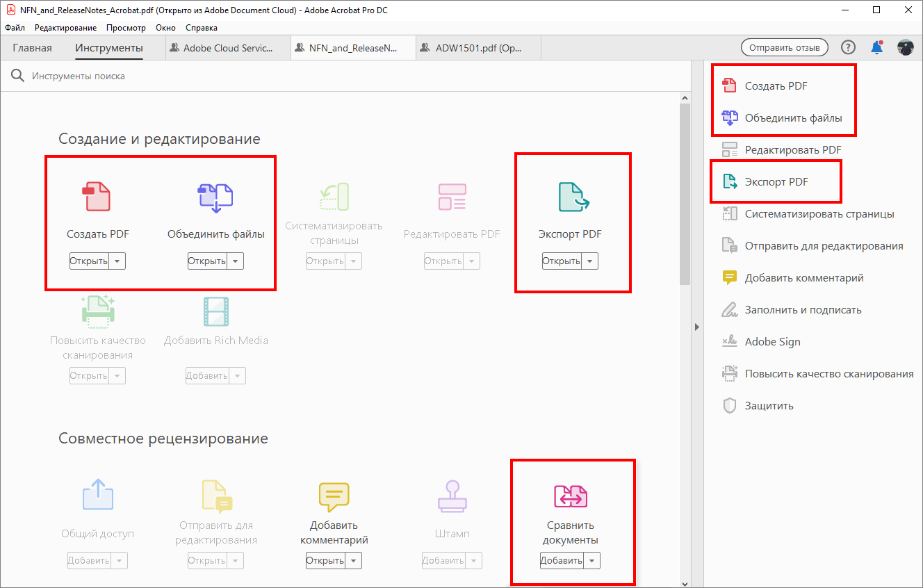
Task: Click Открыть button under Экспорт PDF
Action: point(562,261)
